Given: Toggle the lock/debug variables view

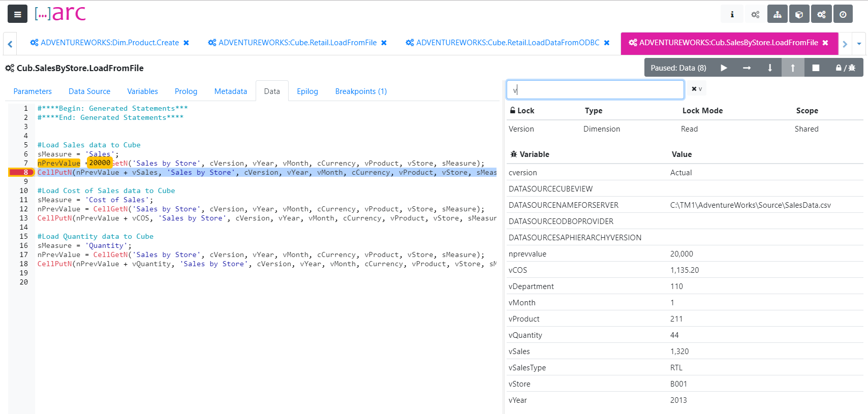Looking at the screenshot, I should tap(846, 68).
